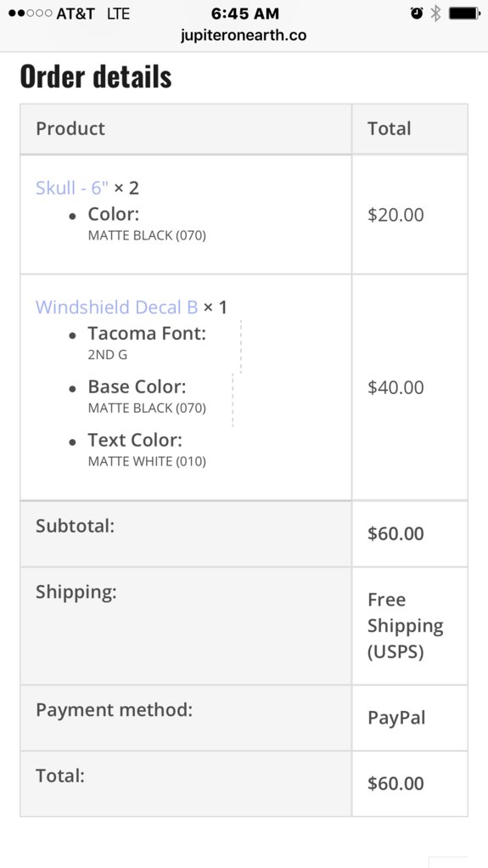
Task: Tap the signal strength dots
Action: pyautogui.click(x=31, y=13)
